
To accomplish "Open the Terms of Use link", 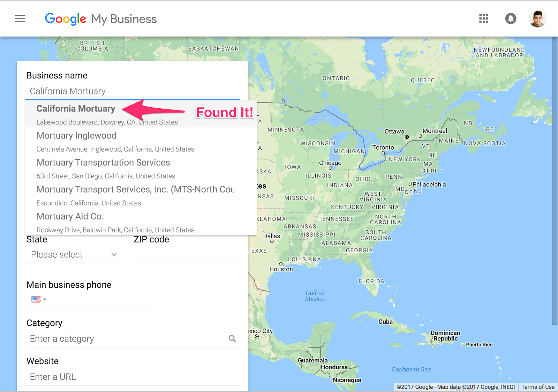I will pos(538,387).
